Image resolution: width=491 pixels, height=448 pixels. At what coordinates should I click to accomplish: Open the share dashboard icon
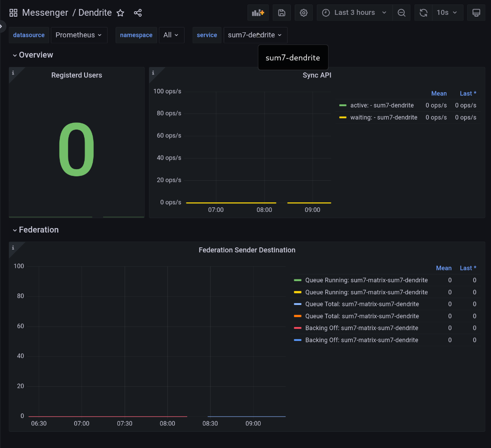[x=138, y=13]
